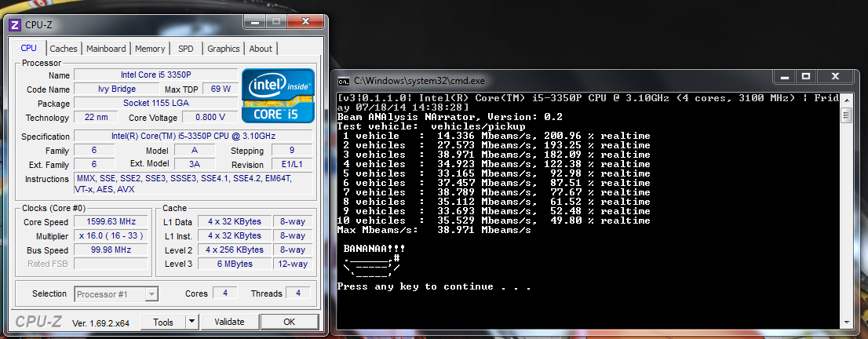This screenshot has height=339, width=868.
Task: Click the Specification field text
Action: tap(193, 137)
